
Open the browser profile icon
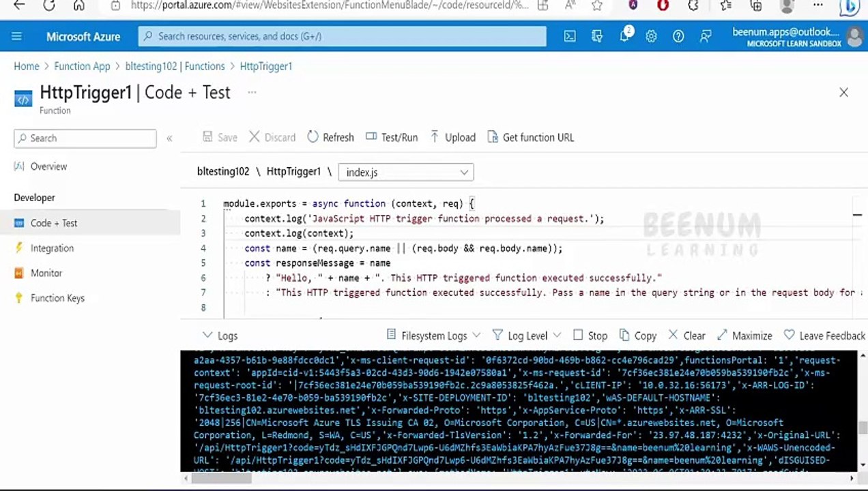tap(787, 6)
